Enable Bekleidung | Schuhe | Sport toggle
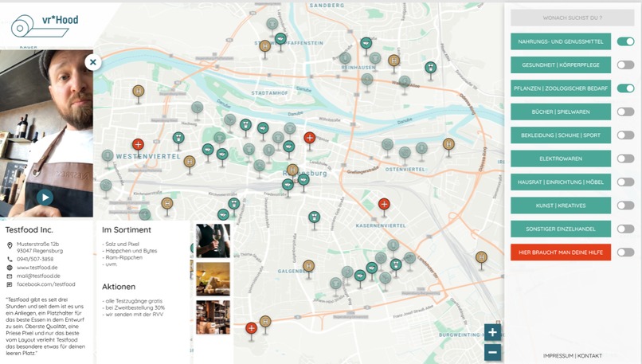The height and width of the screenshot is (364, 642). click(625, 135)
